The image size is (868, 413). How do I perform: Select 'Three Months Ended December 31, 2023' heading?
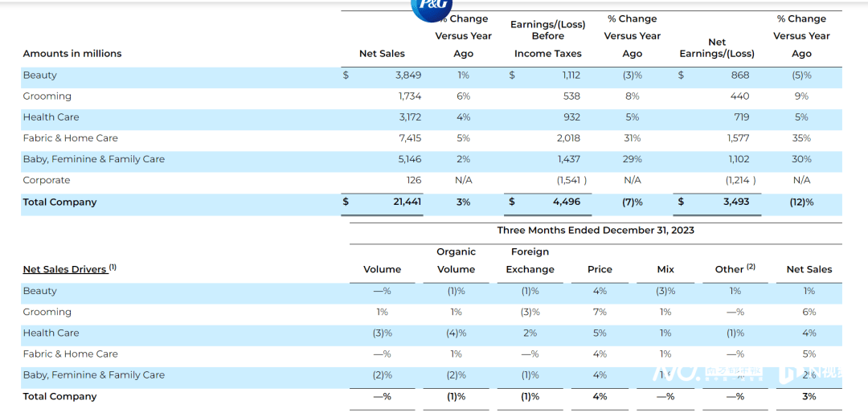click(596, 231)
